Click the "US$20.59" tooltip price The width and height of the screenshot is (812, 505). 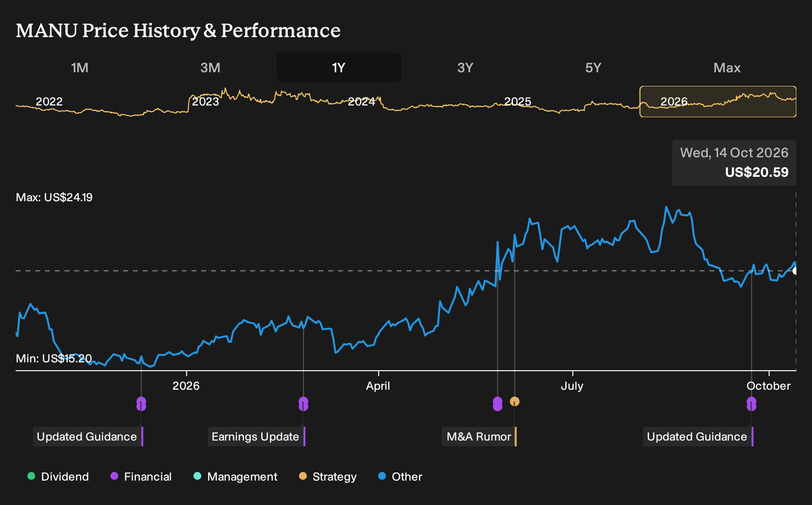point(757,172)
